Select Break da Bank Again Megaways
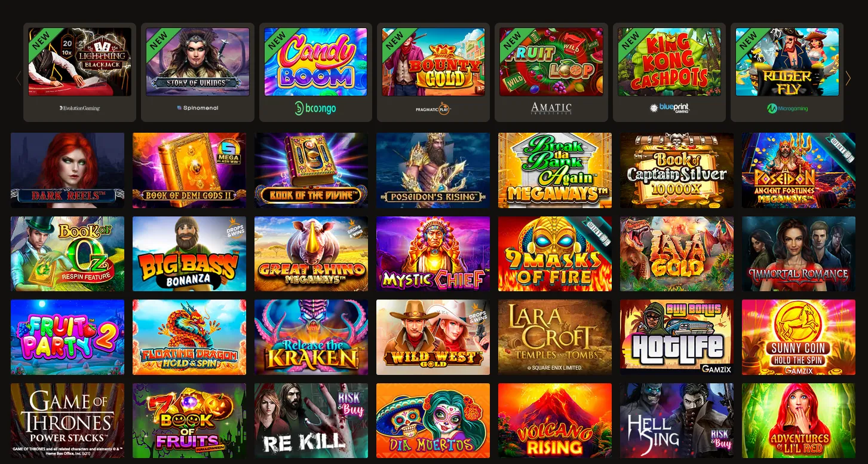This screenshot has height=464, width=868. pyautogui.click(x=555, y=170)
